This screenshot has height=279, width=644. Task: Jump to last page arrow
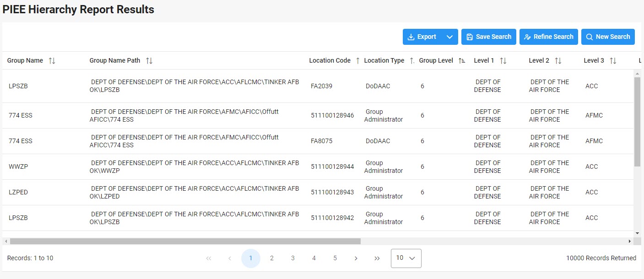377,258
